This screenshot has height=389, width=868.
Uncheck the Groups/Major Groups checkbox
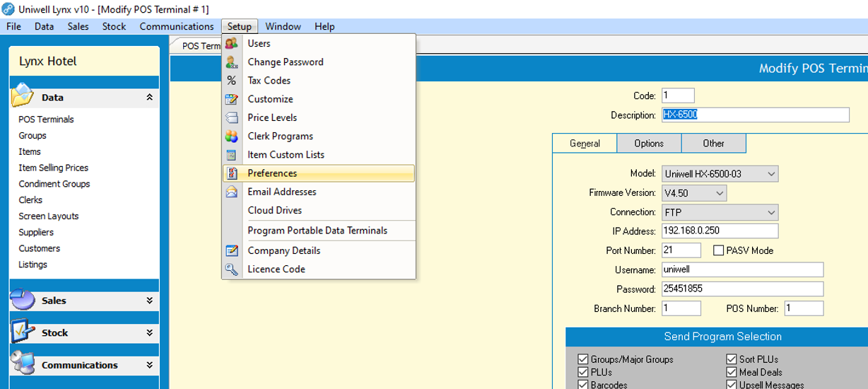coord(583,359)
